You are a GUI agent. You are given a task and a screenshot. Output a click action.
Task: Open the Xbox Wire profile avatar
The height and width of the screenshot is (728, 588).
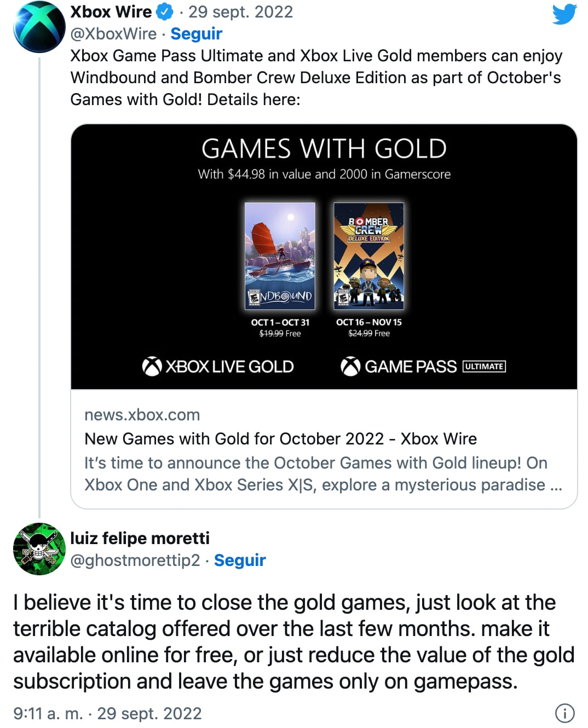pyautogui.click(x=39, y=27)
